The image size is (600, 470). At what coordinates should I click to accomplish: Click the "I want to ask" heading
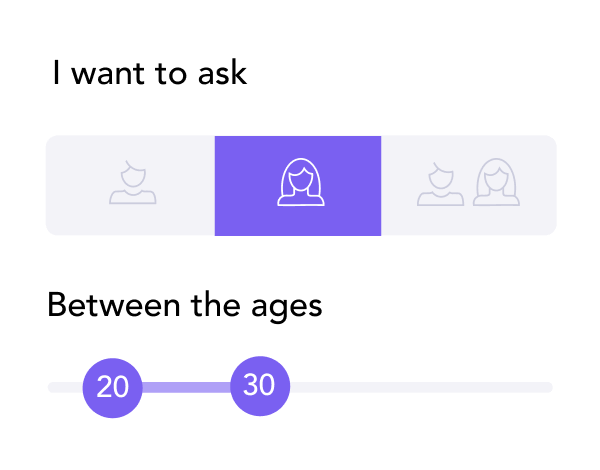[150, 74]
